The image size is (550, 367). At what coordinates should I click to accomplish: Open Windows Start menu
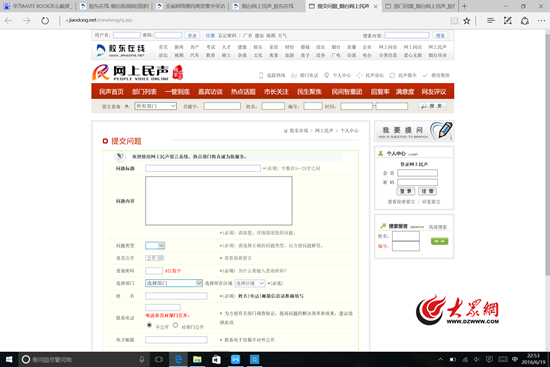(9, 359)
